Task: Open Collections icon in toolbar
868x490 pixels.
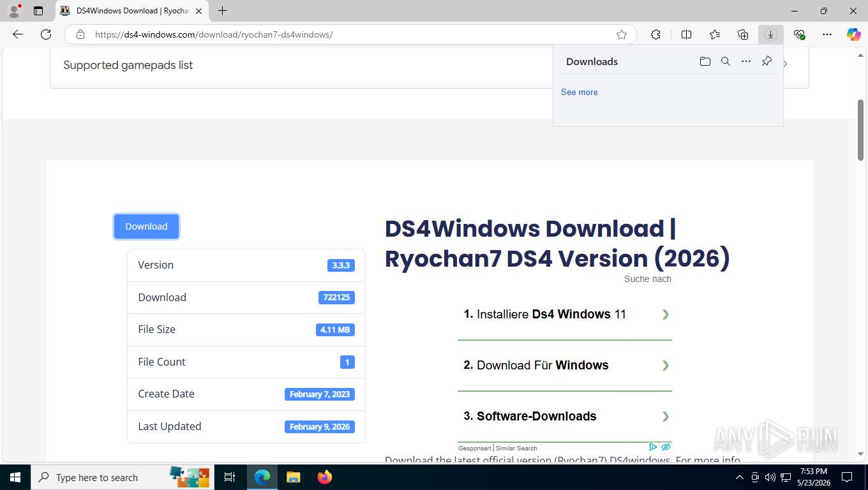Action: 743,34
